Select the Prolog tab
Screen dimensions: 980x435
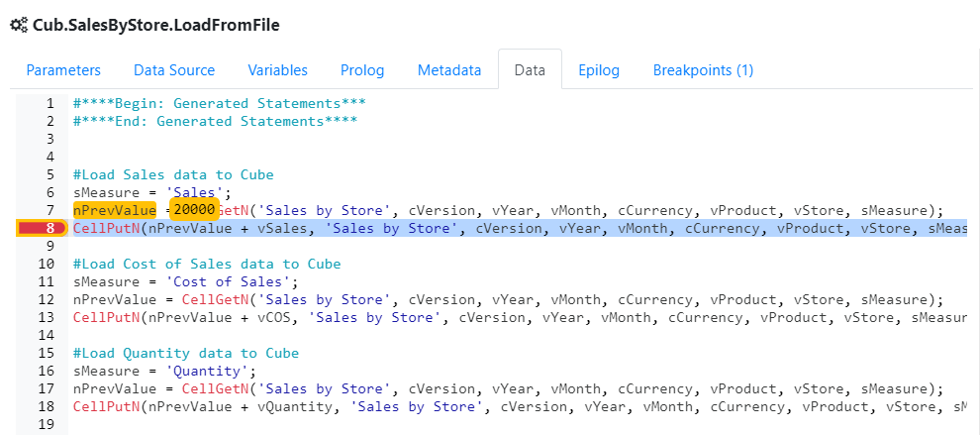[362, 70]
